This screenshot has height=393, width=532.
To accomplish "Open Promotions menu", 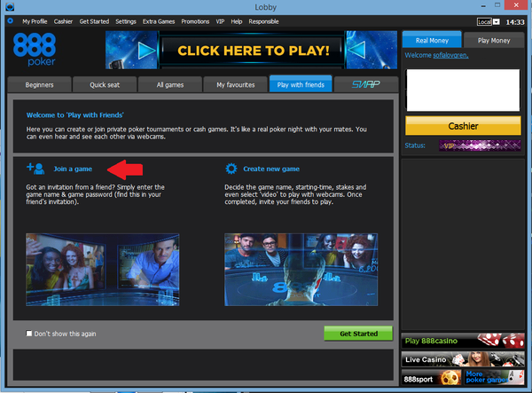I will [x=195, y=21].
